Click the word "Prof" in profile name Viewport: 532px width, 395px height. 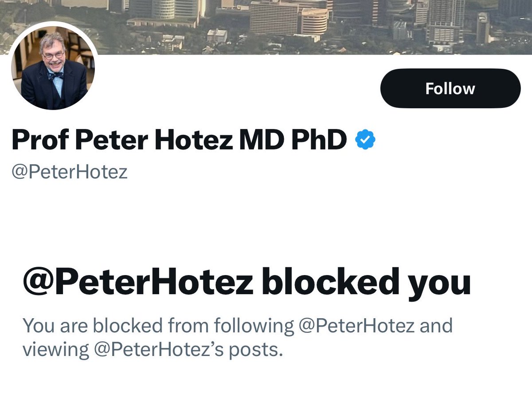point(39,141)
